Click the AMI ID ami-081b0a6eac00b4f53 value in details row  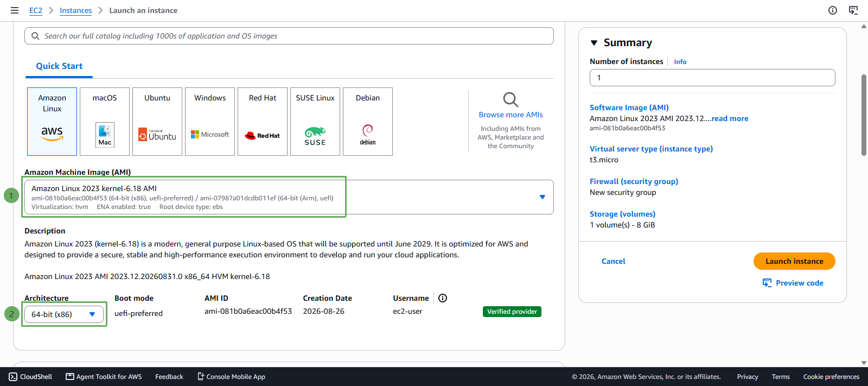click(248, 311)
